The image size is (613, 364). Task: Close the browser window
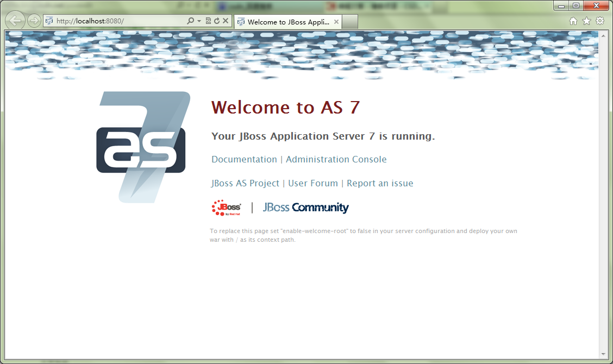tap(596, 6)
